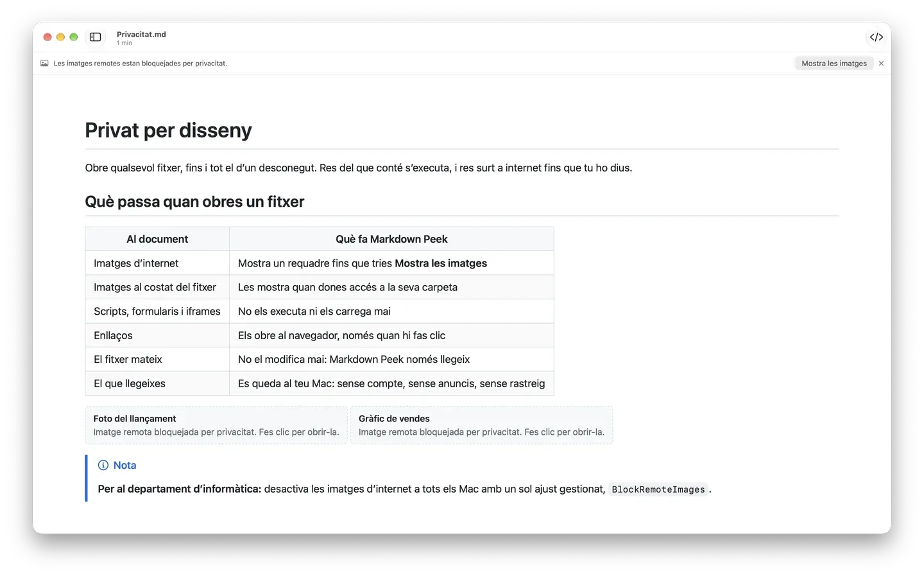924x578 pixels.
Task: Switch to source code view
Action: [876, 37]
